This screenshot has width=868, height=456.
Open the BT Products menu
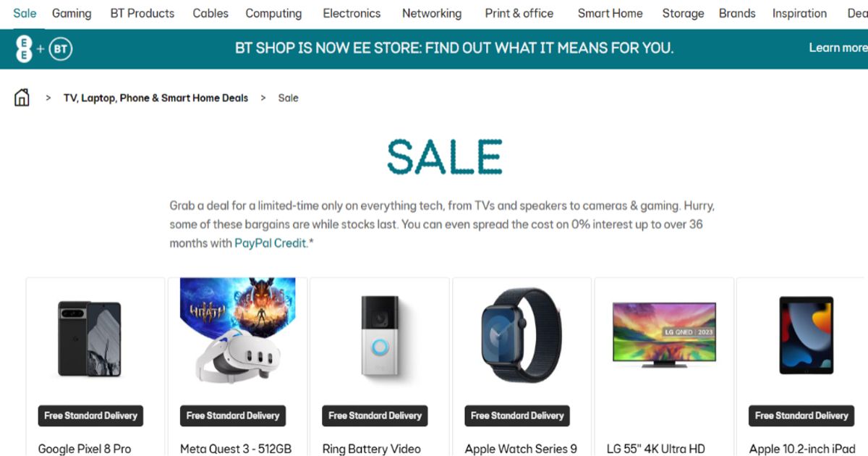point(142,13)
